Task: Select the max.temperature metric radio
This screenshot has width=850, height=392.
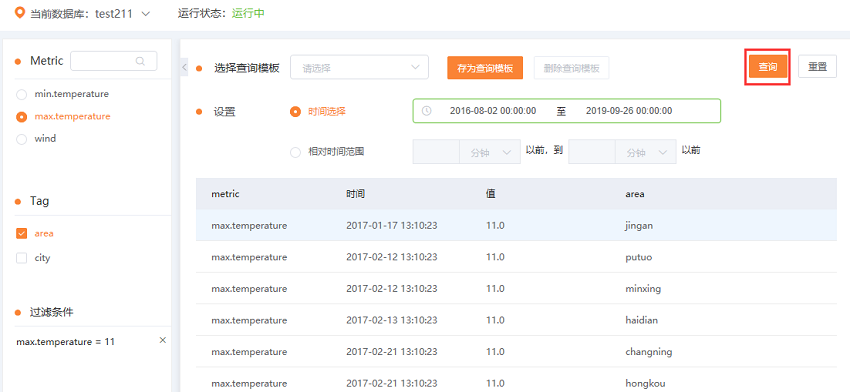Action: click(22, 117)
